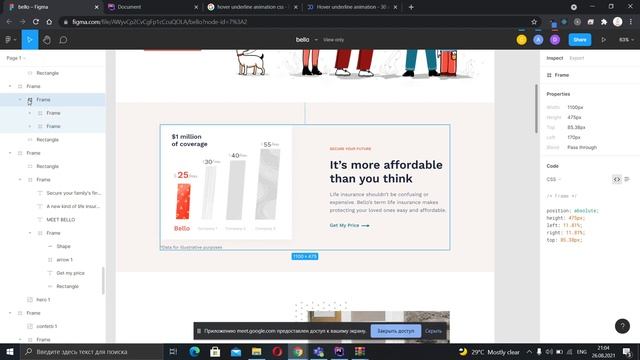Click the browser home icon
Viewport: 640px width, 360px height.
point(49,22)
